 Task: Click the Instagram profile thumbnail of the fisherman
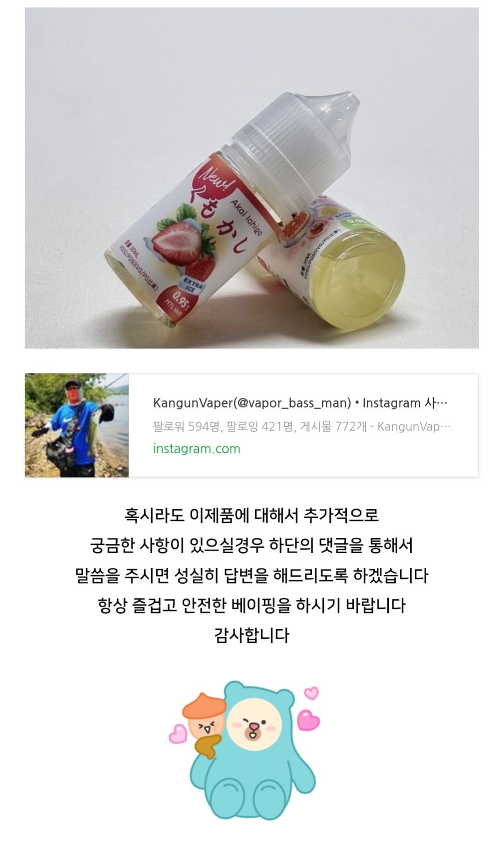coord(77,425)
